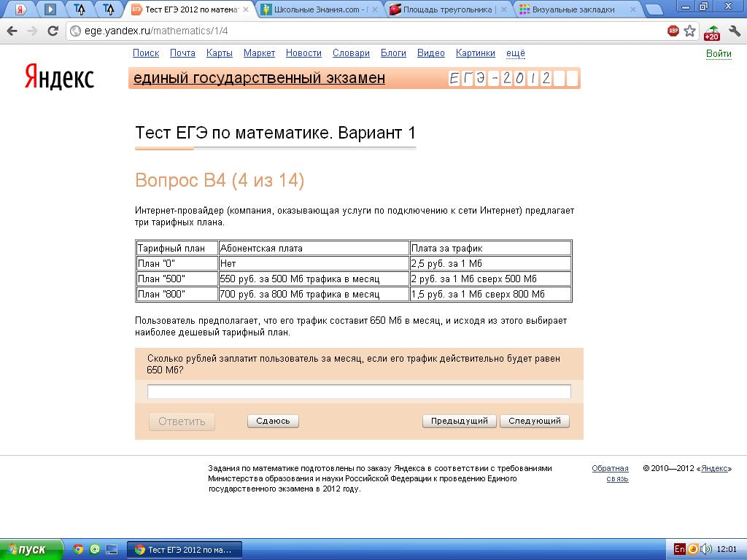Click the Сдаюсь button

coord(273,421)
